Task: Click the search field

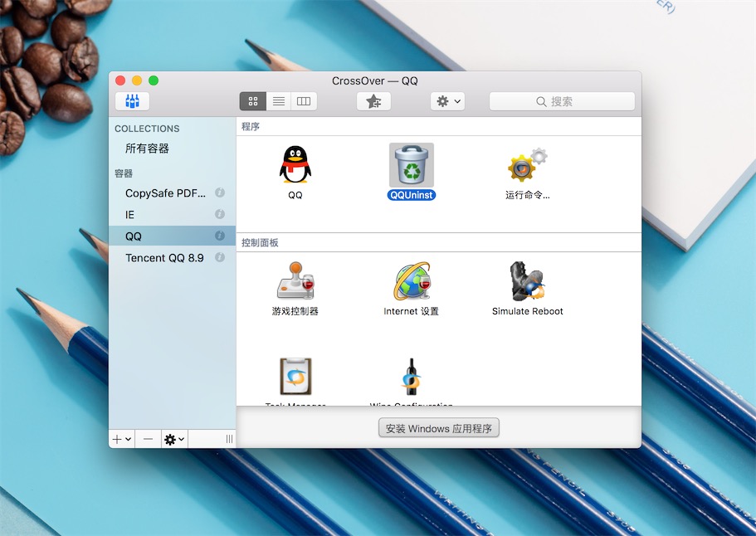Action: point(562,101)
